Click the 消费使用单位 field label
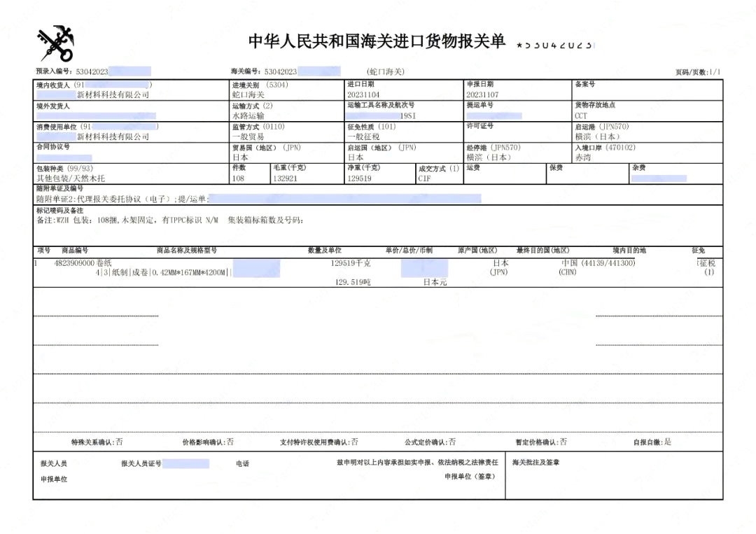756x534 pixels. (57, 127)
